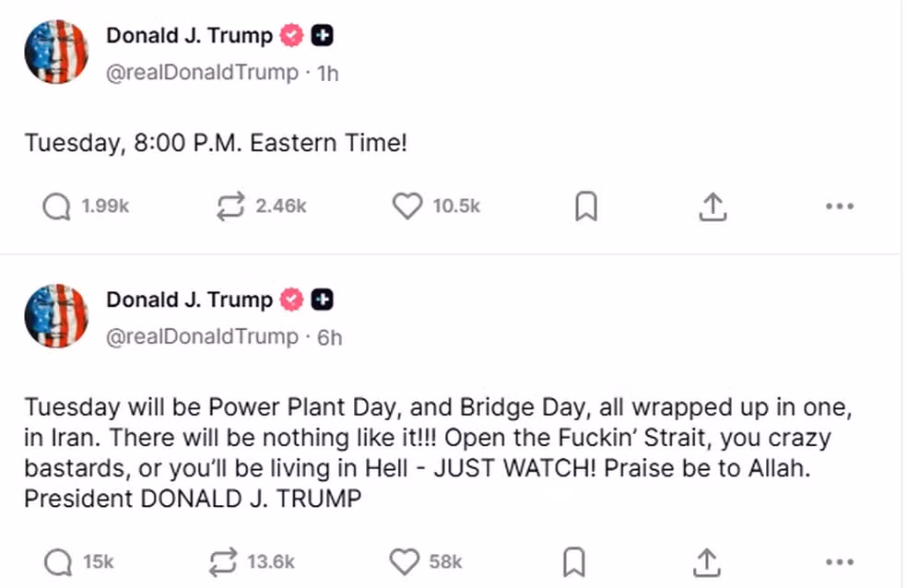Click the @realDonaldTrump handle on the 6h post
This screenshot has width=907, height=588.
click(x=203, y=337)
